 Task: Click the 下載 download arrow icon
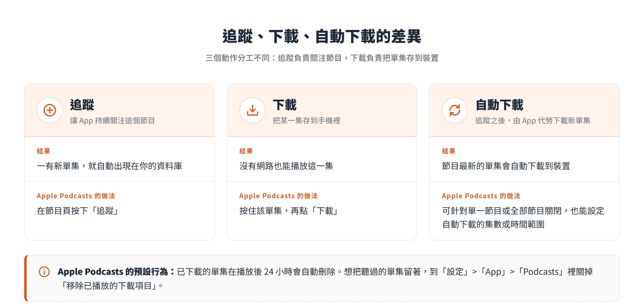click(x=253, y=110)
